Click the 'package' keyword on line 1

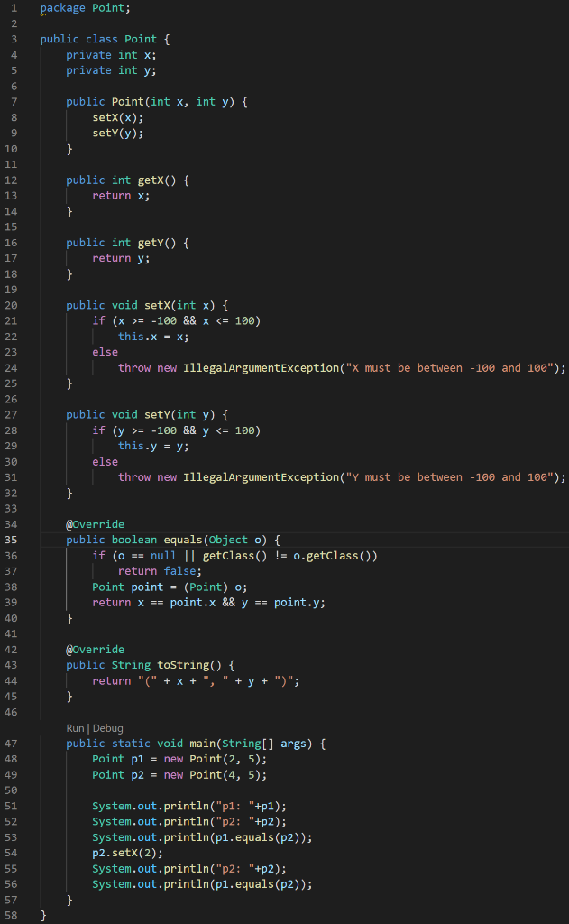point(62,8)
